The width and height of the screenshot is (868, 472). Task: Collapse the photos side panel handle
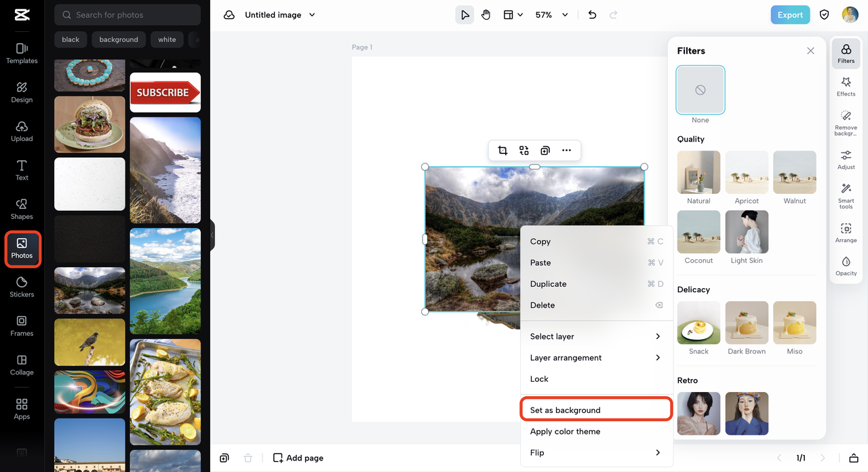[x=212, y=235]
